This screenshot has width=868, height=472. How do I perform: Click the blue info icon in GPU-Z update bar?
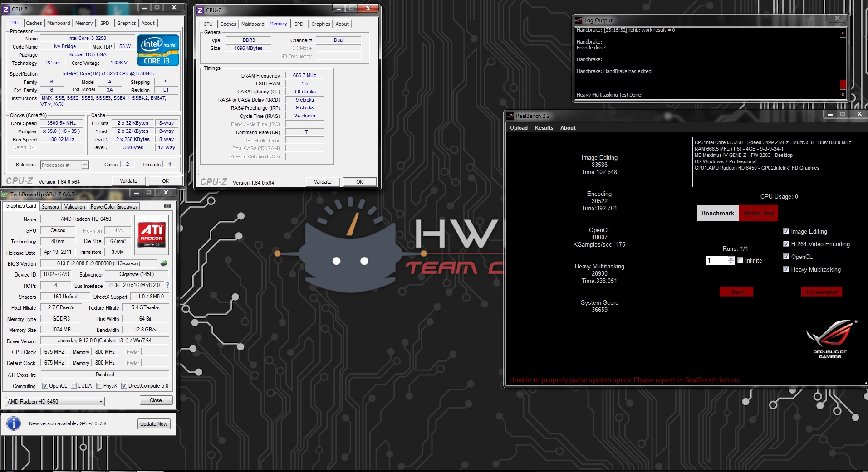pyautogui.click(x=14, y=423)
